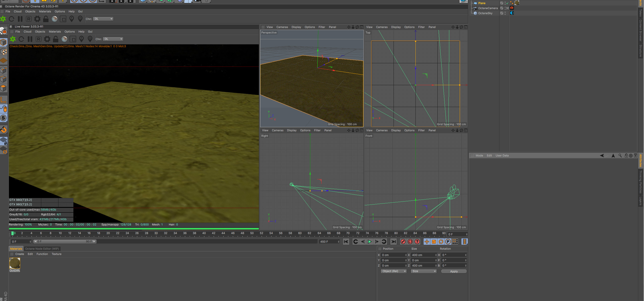Click the Apply button in coordinates panel

(x=454, y=272)
